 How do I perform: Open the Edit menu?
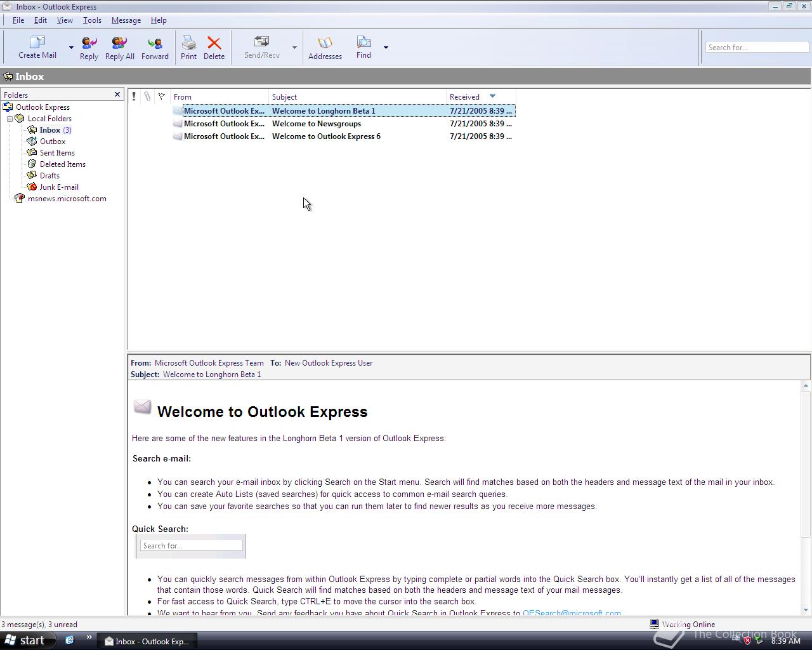click(x=41, y=20)
